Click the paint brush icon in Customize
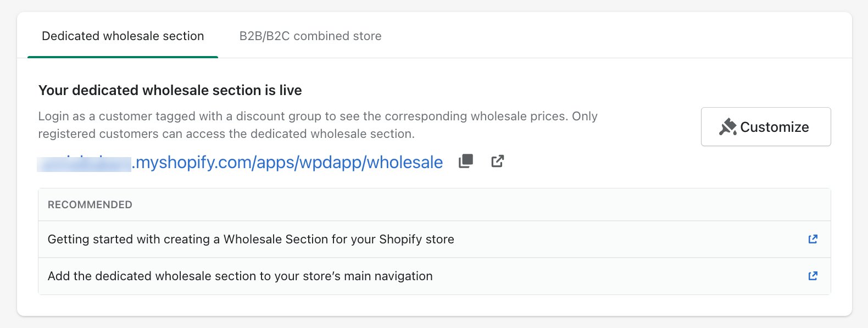The height and width of the screenshot is (328, 868). tap(728, 127)
